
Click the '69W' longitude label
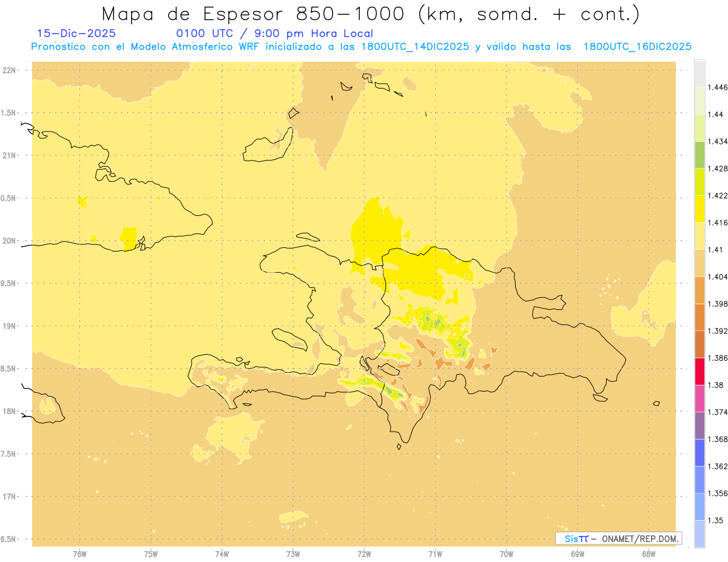578,554
